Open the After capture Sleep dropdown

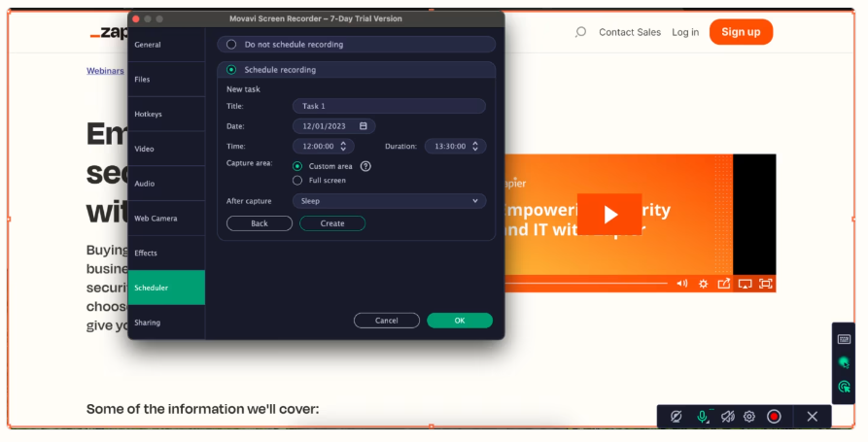389,201
